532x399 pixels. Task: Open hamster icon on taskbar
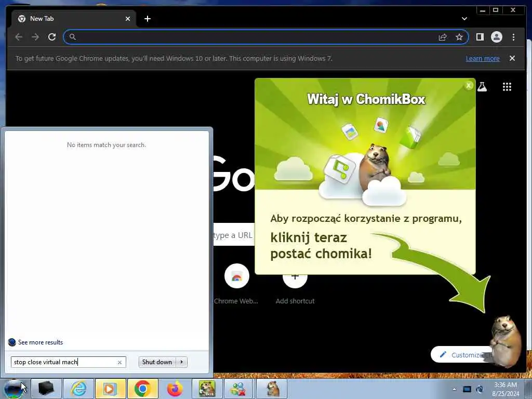272,389
